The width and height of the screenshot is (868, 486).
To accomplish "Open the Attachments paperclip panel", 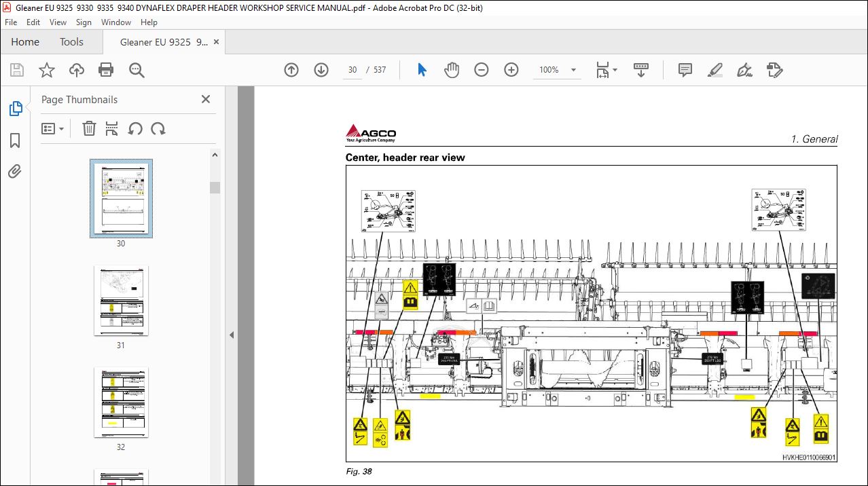I will click(x=15, y=172).
